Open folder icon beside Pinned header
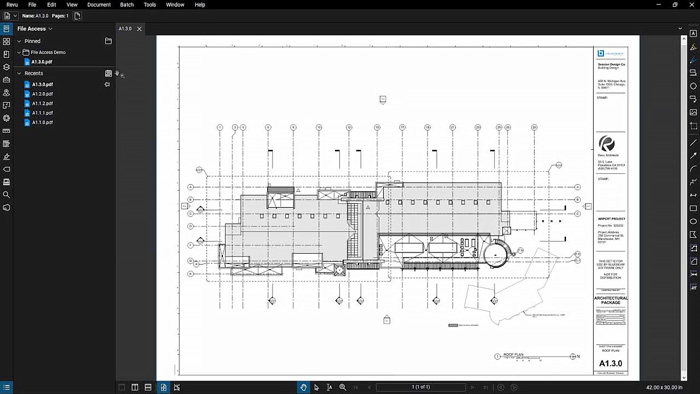Viewport: 700px width, 394px height. [108, 41]
